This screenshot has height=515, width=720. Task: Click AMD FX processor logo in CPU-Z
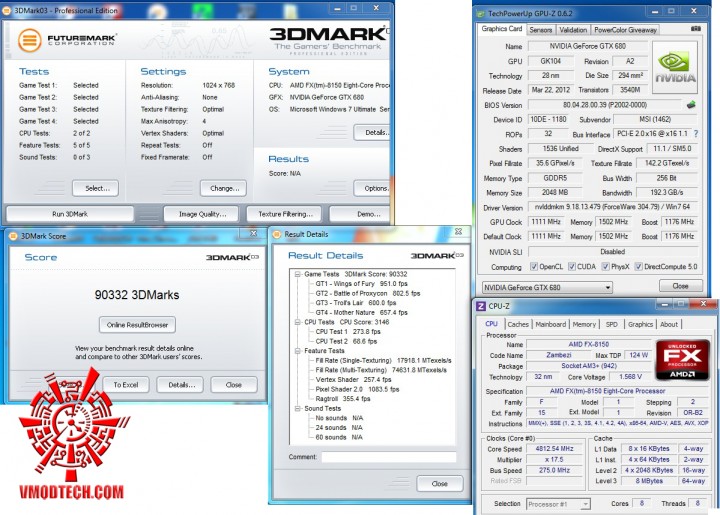pos(682,360)
